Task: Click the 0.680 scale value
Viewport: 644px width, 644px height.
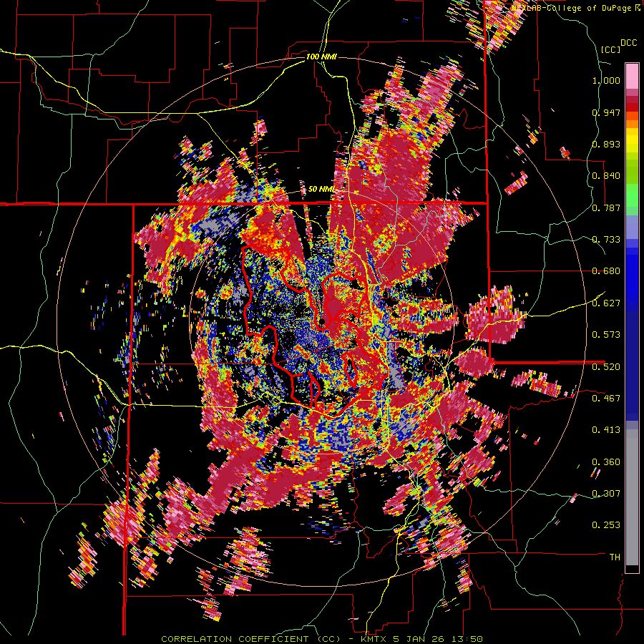Action: 606,271
